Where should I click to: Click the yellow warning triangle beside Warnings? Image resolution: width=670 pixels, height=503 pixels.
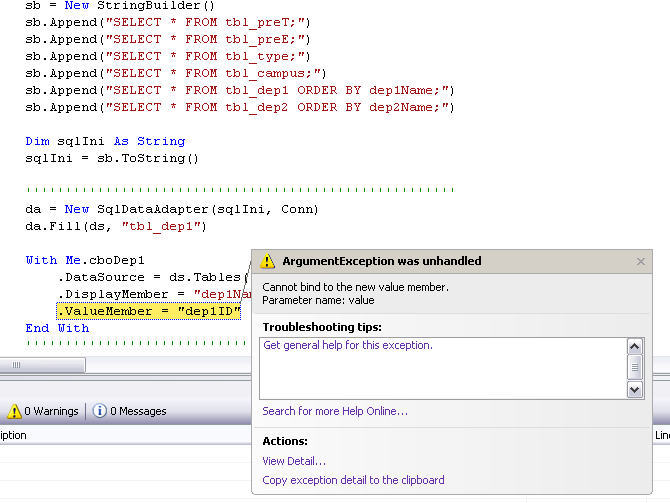(x=14, y=411)
